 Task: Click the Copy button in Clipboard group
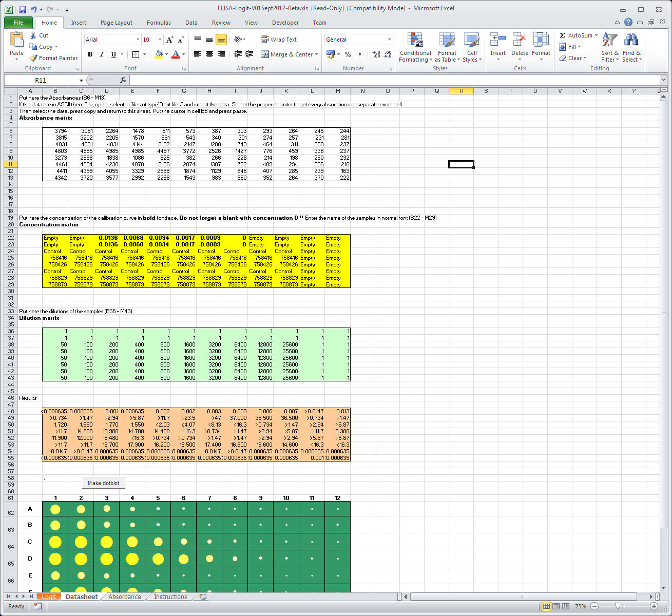[x=43, y=47]
